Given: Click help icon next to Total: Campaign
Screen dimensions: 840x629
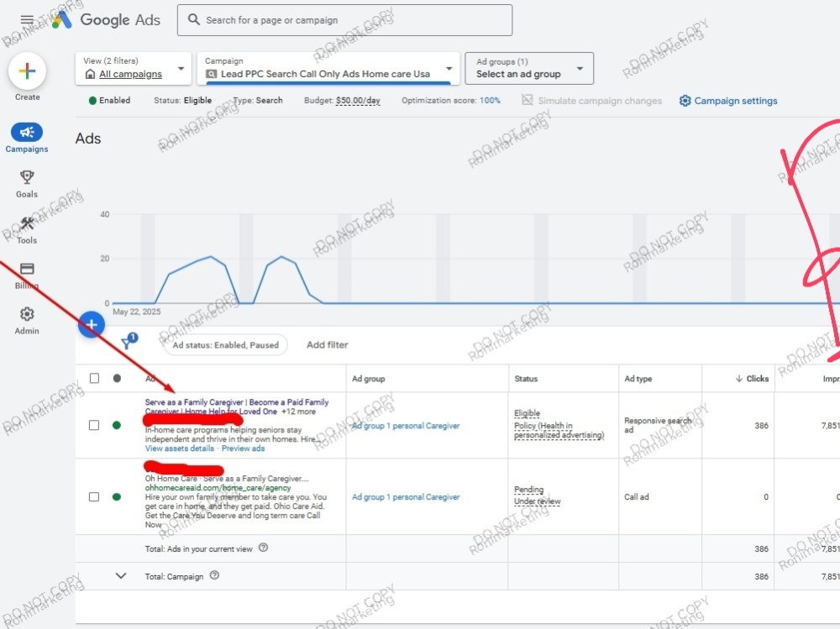Looking at the screenshot, I should (x=214, y=575).
